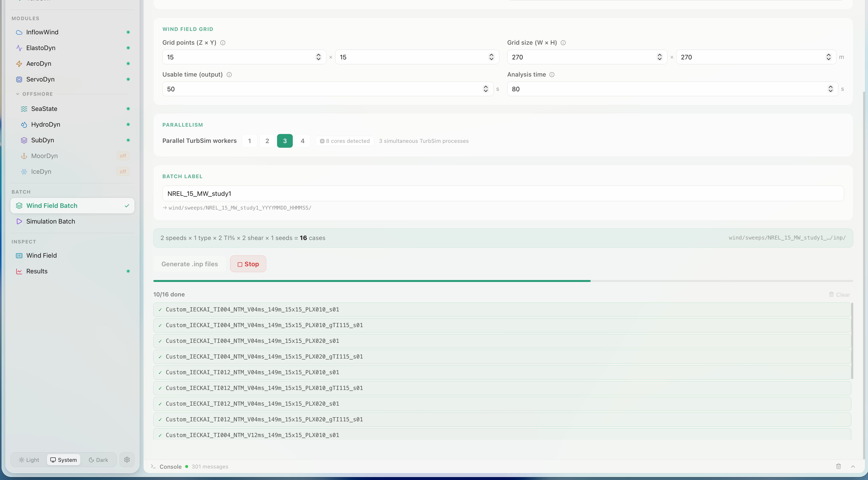
Task: Collapse the OFFSHORE section
Action: point(34,94)
